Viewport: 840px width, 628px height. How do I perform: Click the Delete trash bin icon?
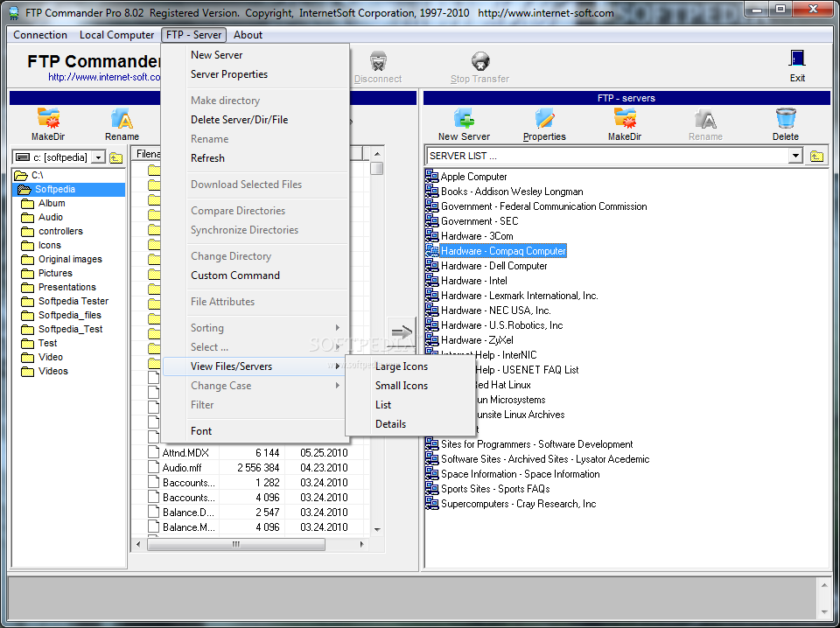coord(786,118)
